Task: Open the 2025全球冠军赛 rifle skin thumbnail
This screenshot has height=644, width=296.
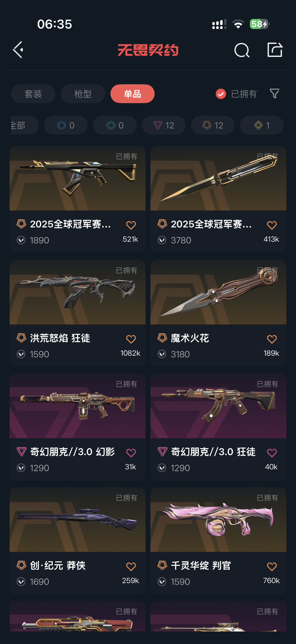Action: click(x=77, y=178)
